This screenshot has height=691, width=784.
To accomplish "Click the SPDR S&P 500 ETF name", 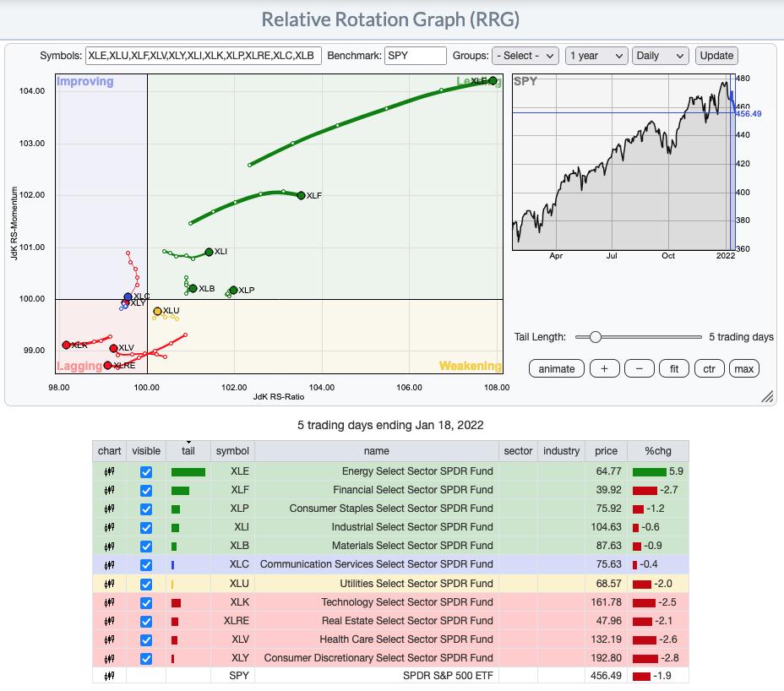I will (448, 676).
